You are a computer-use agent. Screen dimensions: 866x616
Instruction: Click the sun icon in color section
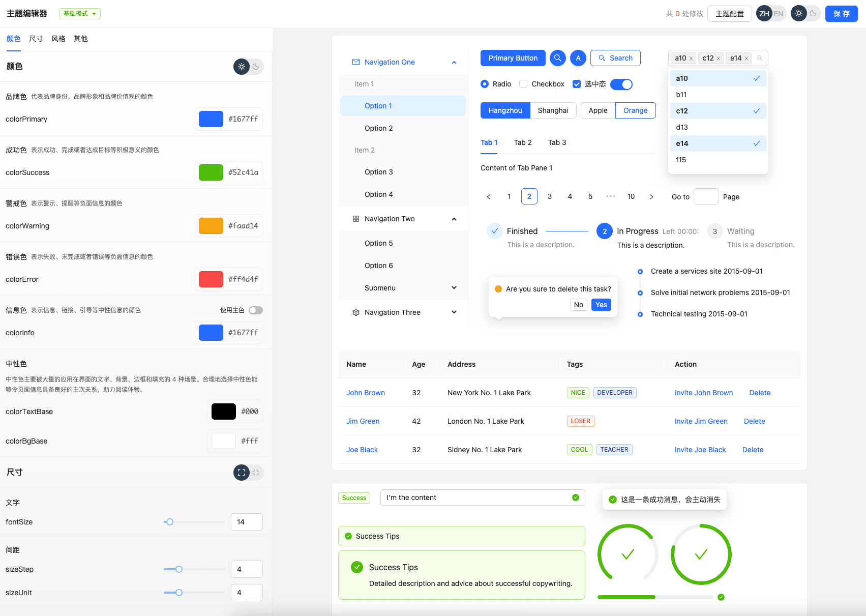click(x=242, y=67)
